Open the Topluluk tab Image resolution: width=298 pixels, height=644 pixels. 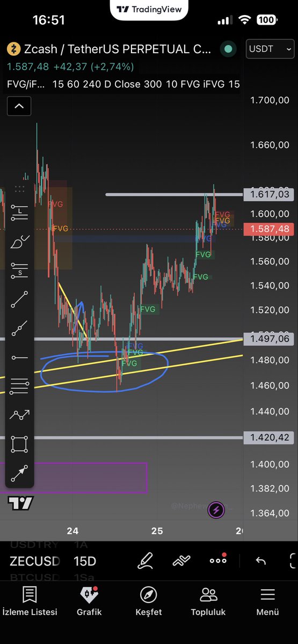(208, 601)
